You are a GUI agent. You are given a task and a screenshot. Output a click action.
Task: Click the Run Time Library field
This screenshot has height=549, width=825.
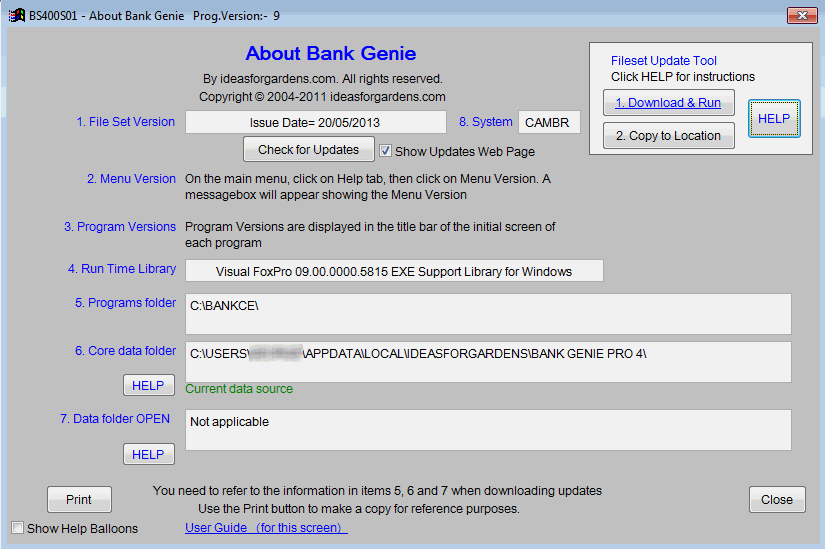point(394,271)
